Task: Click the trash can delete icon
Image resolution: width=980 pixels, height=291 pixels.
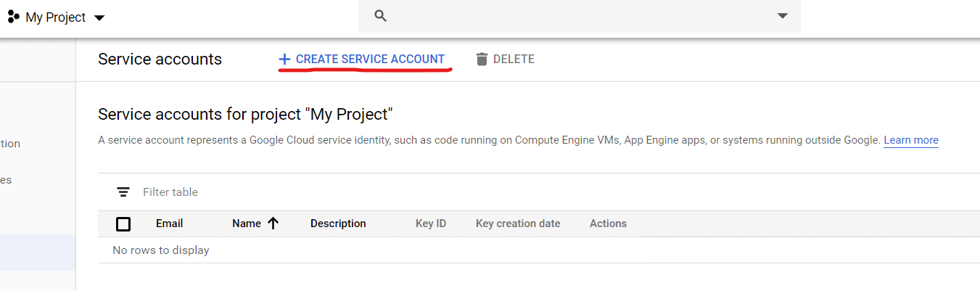Action: 482,59
